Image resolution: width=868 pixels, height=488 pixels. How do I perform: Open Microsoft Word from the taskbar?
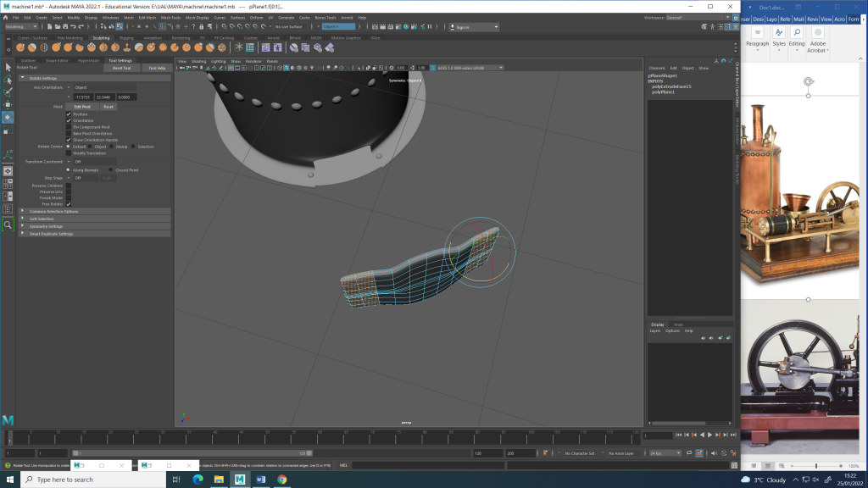coord(260,480)
